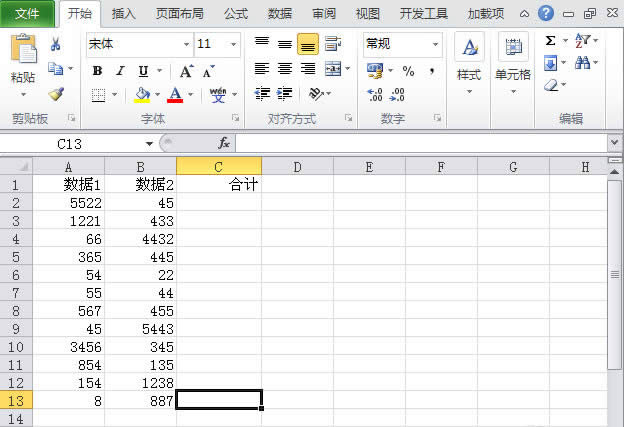Toggle Bold formatting
Image resolution: width=624 pixels, height=427 pixels.
point(97,71)
